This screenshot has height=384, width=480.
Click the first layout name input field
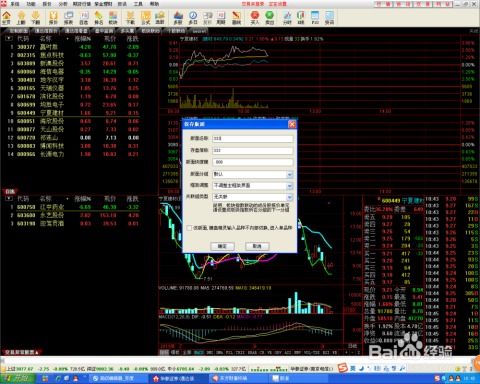pos(253,138)
